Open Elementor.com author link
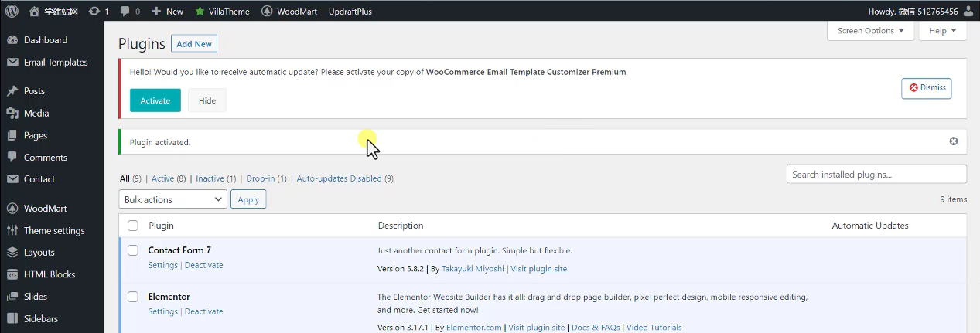 click(472, 328)
